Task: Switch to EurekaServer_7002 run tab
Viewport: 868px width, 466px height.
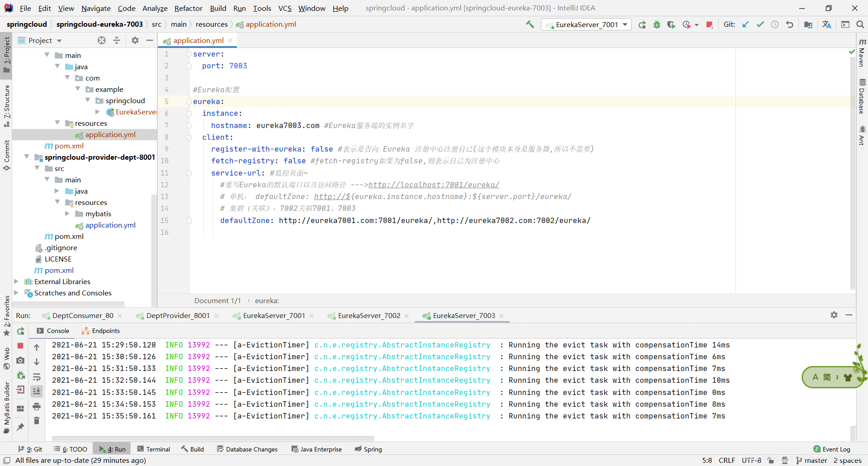Action: click(x=369, y=315)
